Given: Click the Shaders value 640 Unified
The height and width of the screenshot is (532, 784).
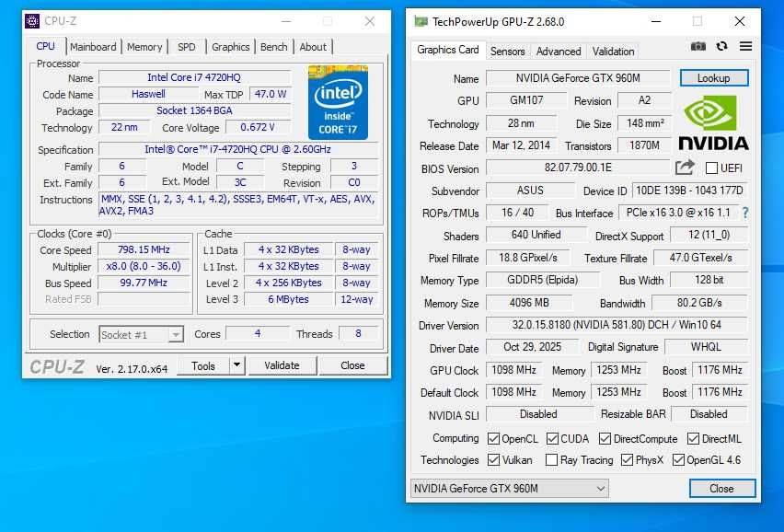Looking at the screenshot, I should 536,235.
